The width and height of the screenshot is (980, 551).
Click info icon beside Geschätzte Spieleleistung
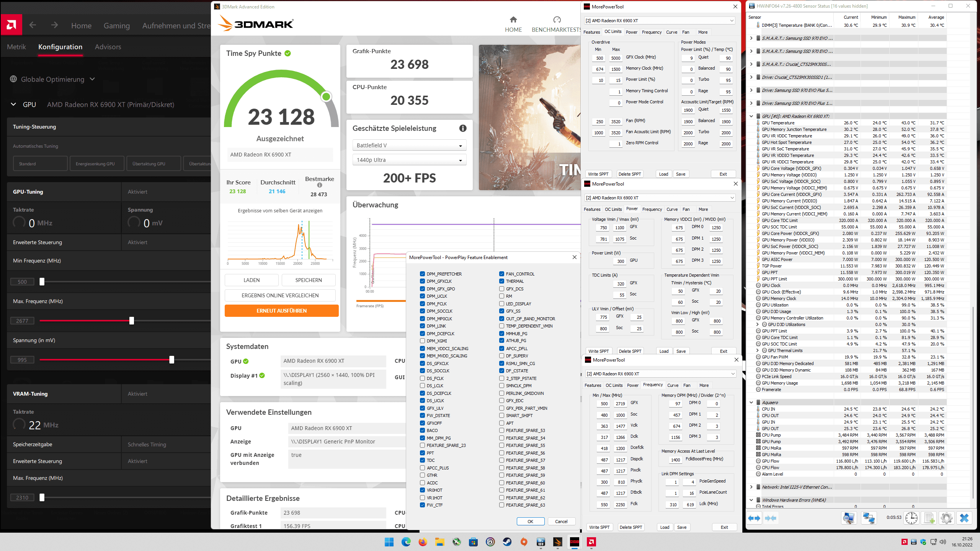463,128
